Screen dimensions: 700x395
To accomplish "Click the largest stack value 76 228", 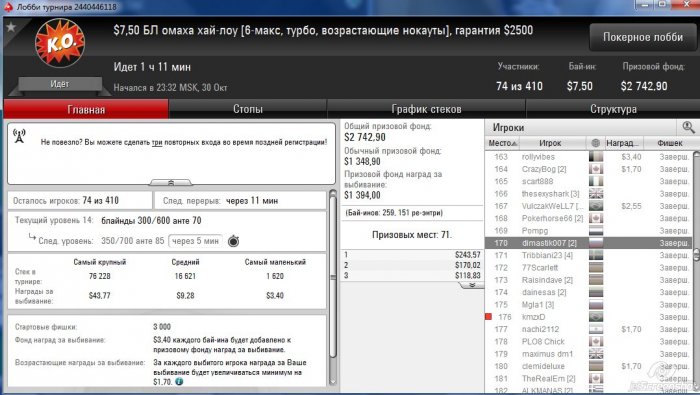I will coord(100,276).
